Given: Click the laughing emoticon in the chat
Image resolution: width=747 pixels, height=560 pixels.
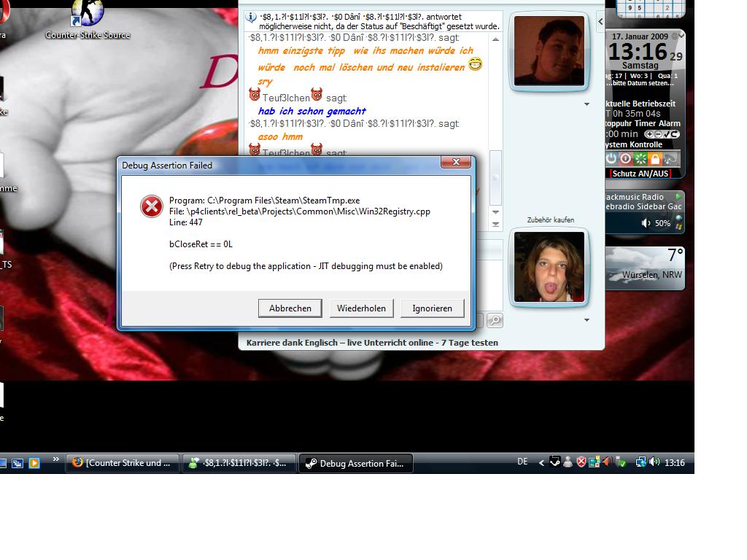Looking at the screenshot, I should tap(475, 64).
